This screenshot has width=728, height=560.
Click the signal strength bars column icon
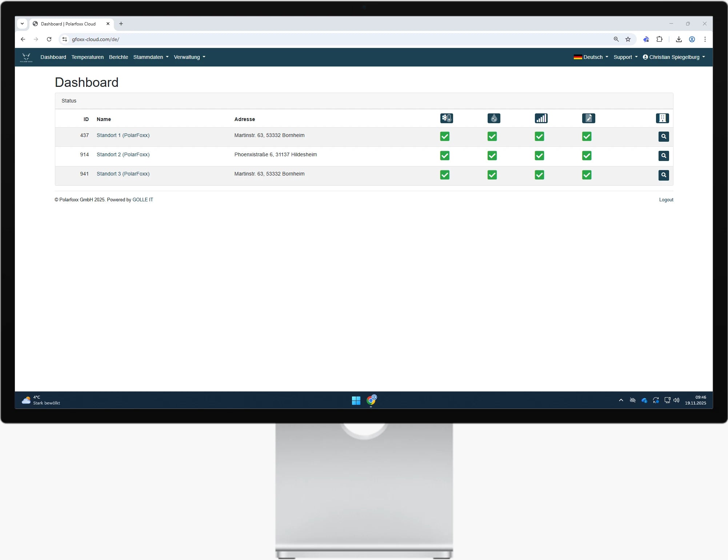pyautogui.click(x=541, y=118)
